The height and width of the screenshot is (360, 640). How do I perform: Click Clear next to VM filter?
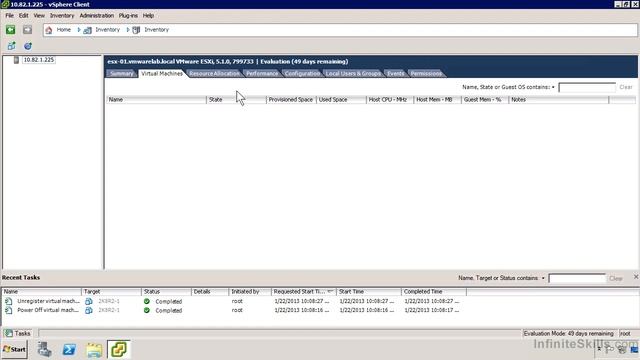626,87
